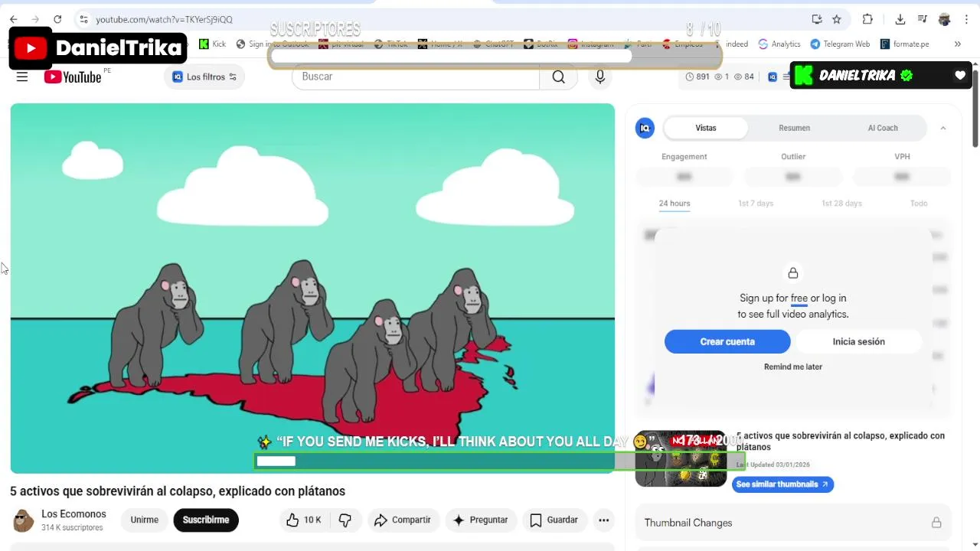
Task: Switch to the Vistas tab
Action: click(x=706, y=128)
